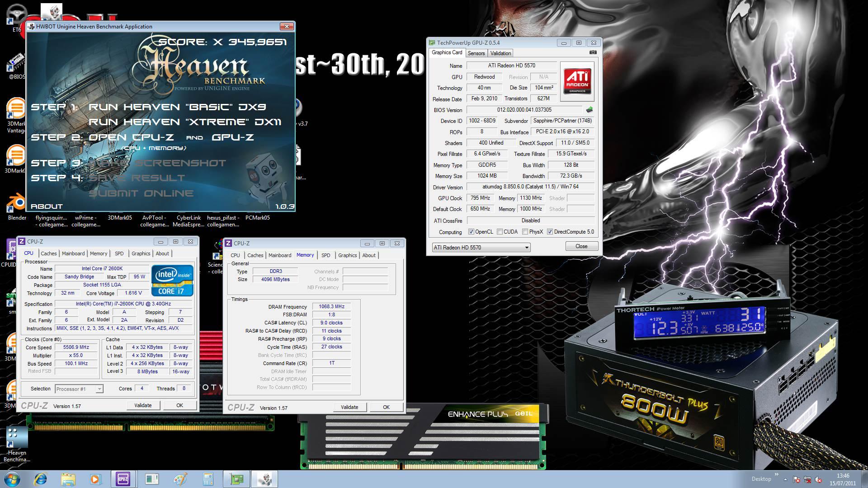
Task: Click the BIOS save chip icon in GPU-Z
Action: [x=589, y=110]
